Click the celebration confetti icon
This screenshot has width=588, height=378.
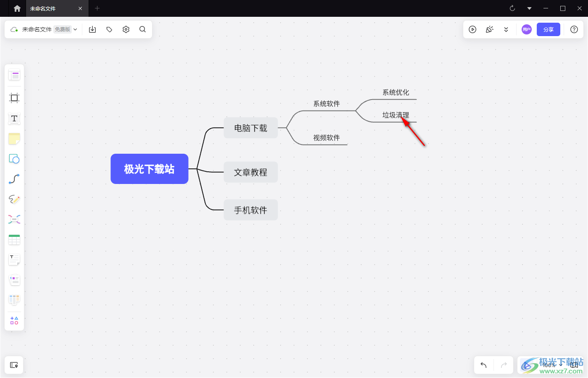[x=489, y=29]
